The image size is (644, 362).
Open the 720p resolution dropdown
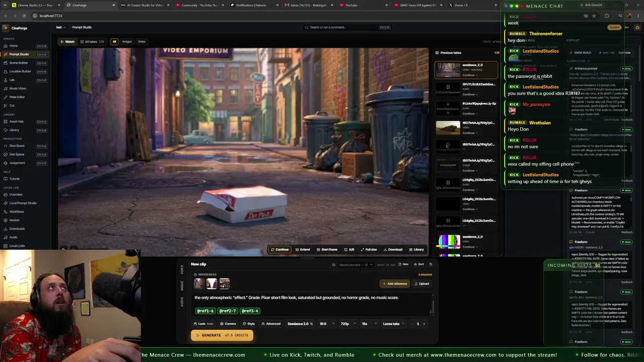tap(347, 324)
